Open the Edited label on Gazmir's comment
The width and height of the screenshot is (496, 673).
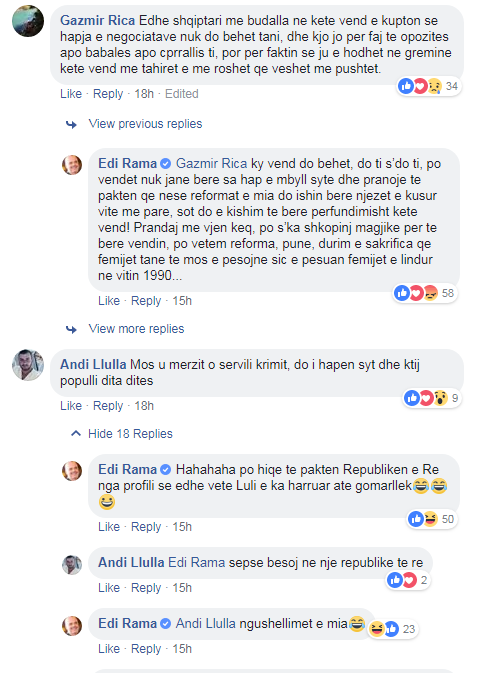click(x=181, y=94)
